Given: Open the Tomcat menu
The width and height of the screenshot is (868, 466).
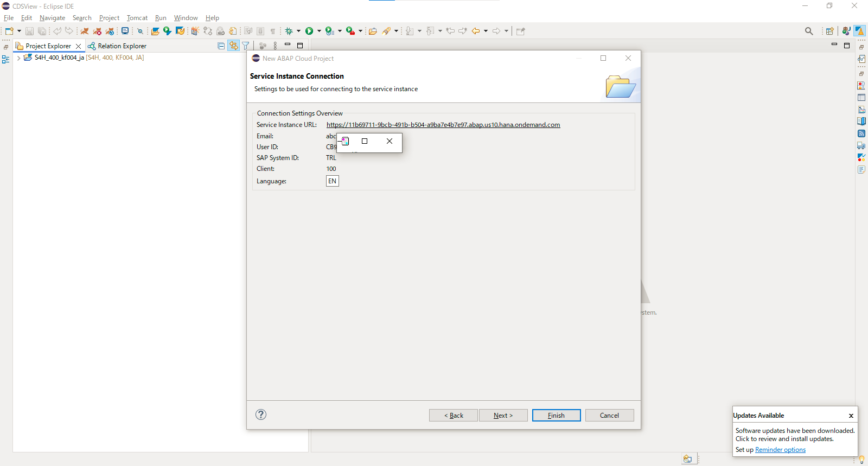Looking at the screenshot, I should [x=137, y=18].
